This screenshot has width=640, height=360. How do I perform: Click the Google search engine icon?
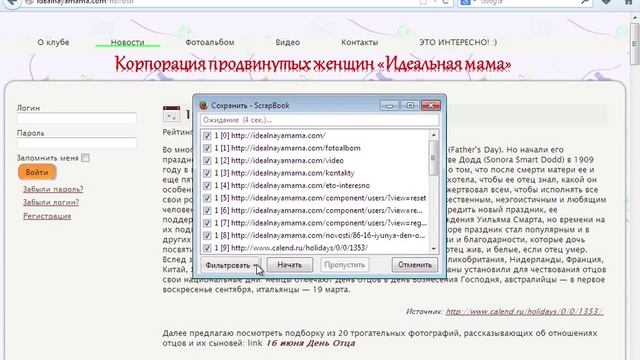tap(465, 2)
